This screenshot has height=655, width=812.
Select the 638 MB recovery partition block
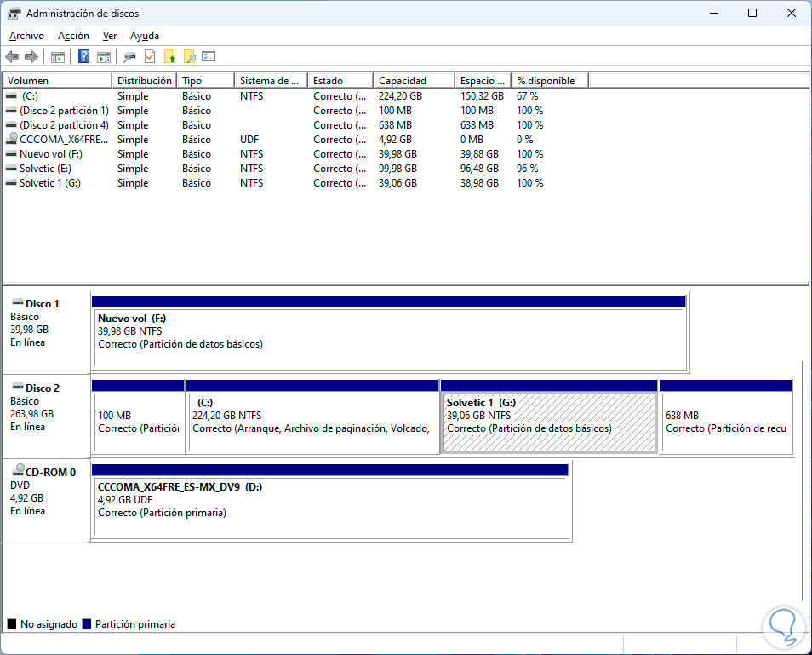coord(726,417)
